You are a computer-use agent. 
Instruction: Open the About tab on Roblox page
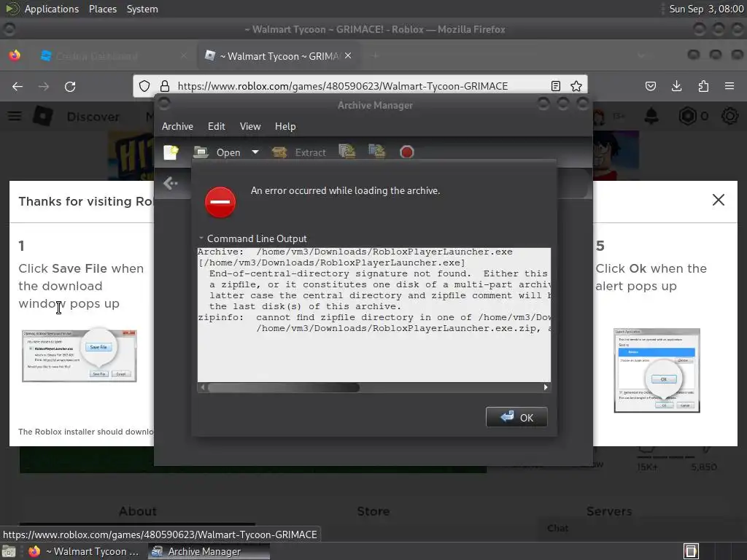click(x=138, y=511)
